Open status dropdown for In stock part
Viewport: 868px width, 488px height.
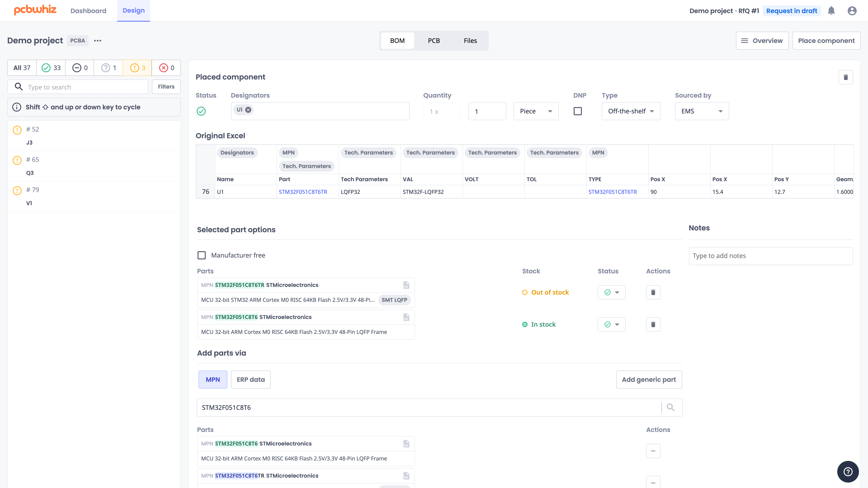click(x=612, y=324)
